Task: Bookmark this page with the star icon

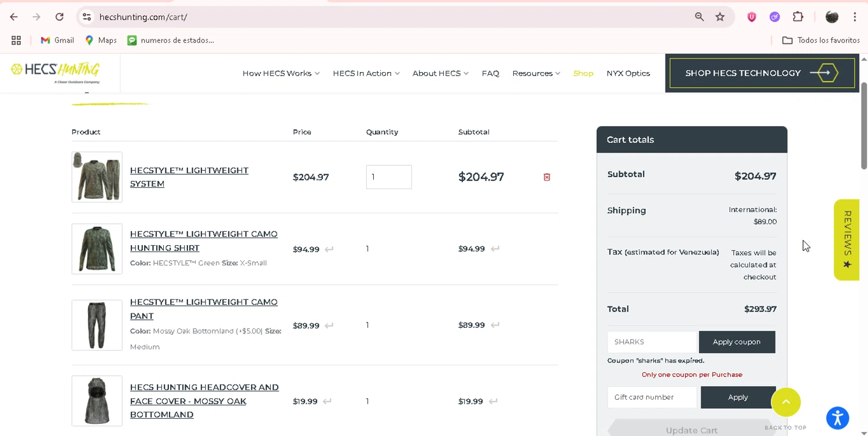Action: pyautogui.click(x=720, y=17)
